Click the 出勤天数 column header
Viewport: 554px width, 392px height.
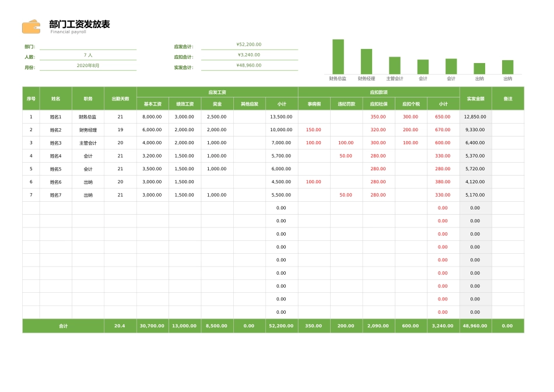120,98
